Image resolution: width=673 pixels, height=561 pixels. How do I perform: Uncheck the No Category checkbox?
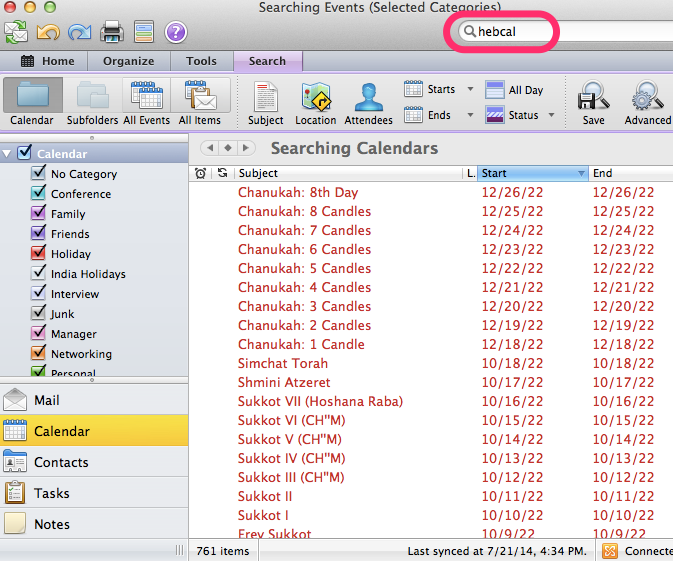pyautogui.click(x=38, y=173)
